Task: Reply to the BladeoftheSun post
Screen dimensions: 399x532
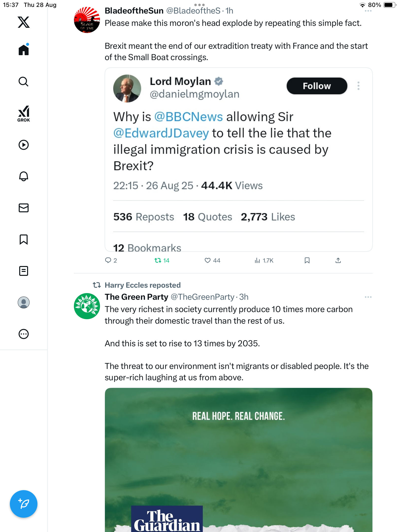Action: point(108,260)
